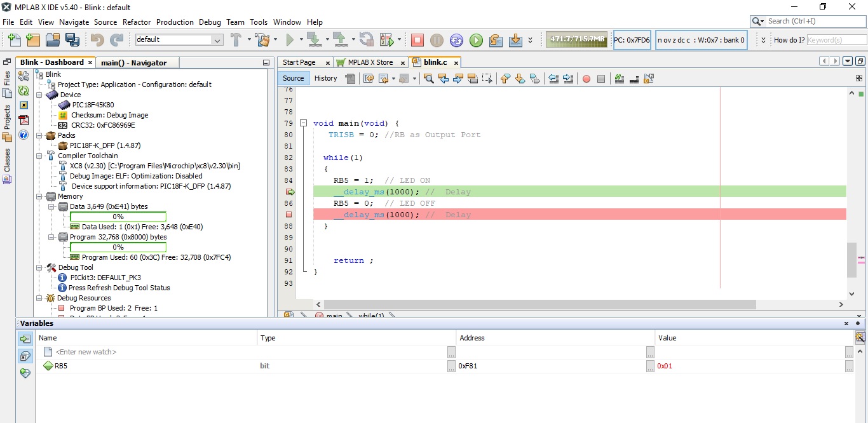The width and height of the screenshot is (868, 423).
Task: Step into the current function
Action: (515, 40)
